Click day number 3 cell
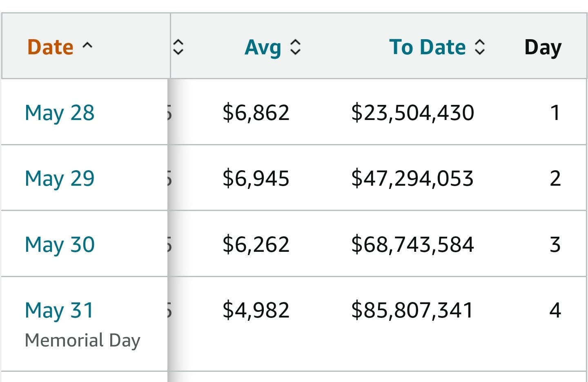The width and height of the screenshot is (588, 382). [555, 244]
